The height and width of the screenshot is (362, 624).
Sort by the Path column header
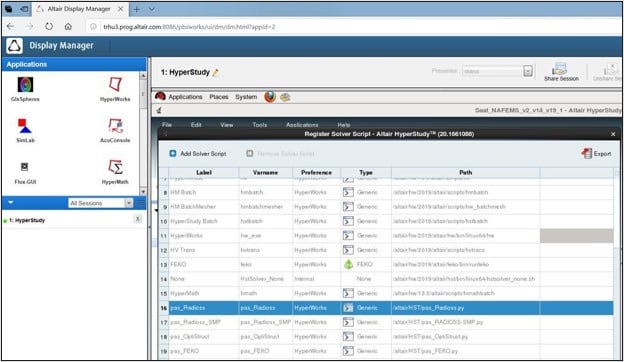click(x=466, y=173)
